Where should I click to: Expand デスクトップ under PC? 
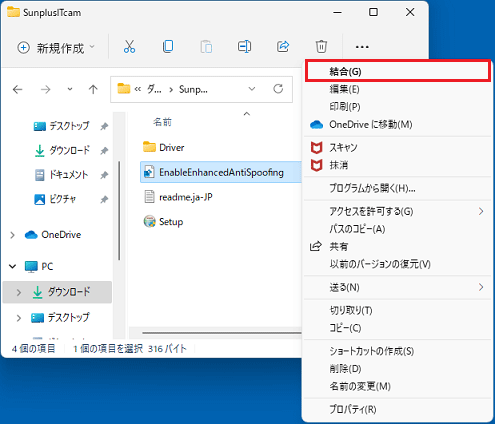coord(19,318)
